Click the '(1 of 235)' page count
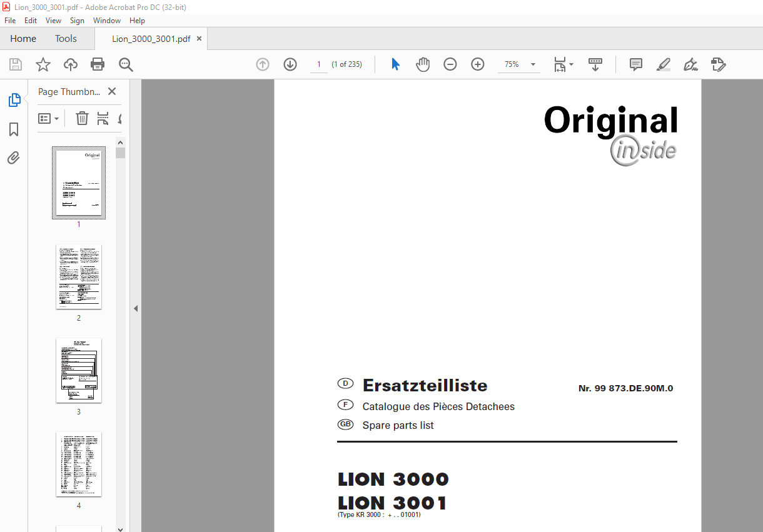 (x=346, y=64)
